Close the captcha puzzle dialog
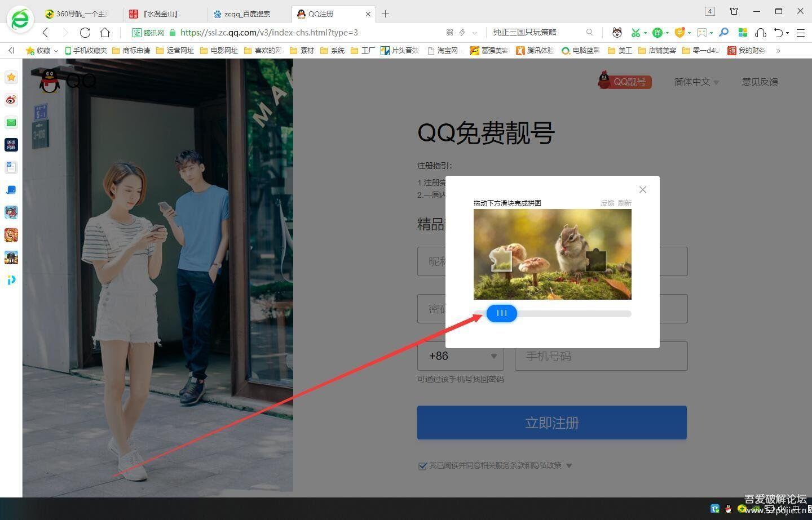The image size is (812, 520). pos(642,190)
